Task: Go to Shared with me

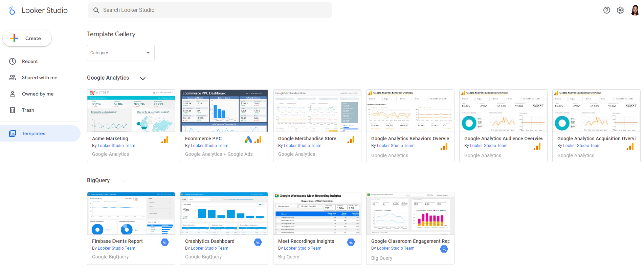Action: [40, 78]
